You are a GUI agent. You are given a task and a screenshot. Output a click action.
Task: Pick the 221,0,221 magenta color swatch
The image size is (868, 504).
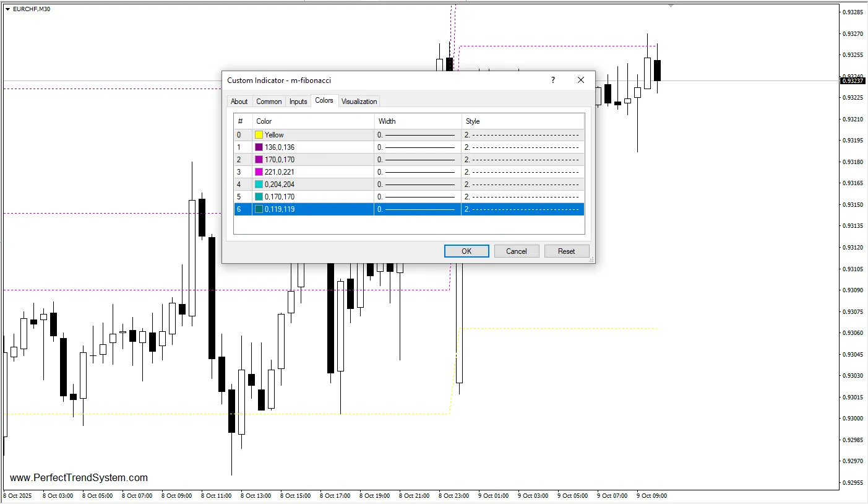click(259, 172)
